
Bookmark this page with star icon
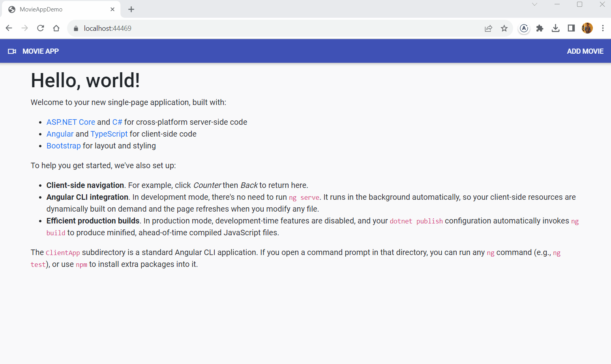(504, 28)
